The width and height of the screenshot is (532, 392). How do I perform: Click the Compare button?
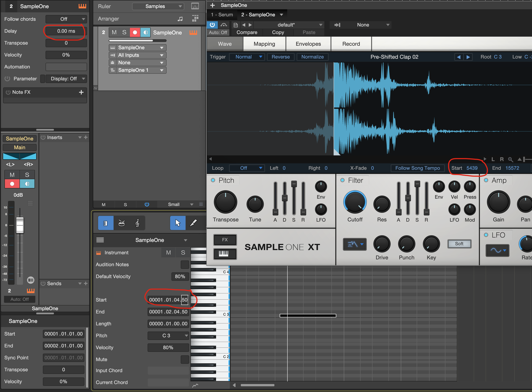(x=247, y=32)
